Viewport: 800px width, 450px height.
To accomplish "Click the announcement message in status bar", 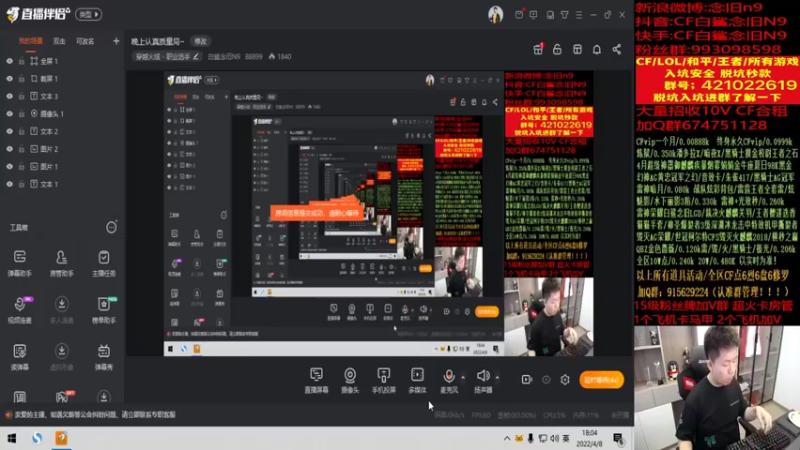I will pyautogui.click(x=95, y=415).
